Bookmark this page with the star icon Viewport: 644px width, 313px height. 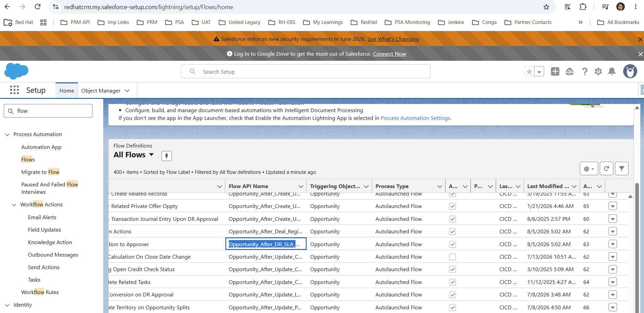click(547, 7)
